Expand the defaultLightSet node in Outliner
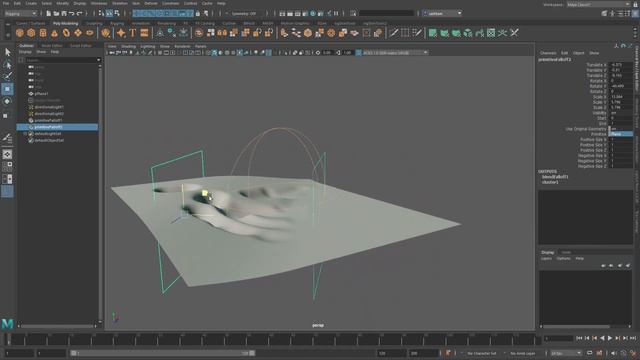Image resolution: width=640 pixels, height=360 pixels. coord(25,134)
